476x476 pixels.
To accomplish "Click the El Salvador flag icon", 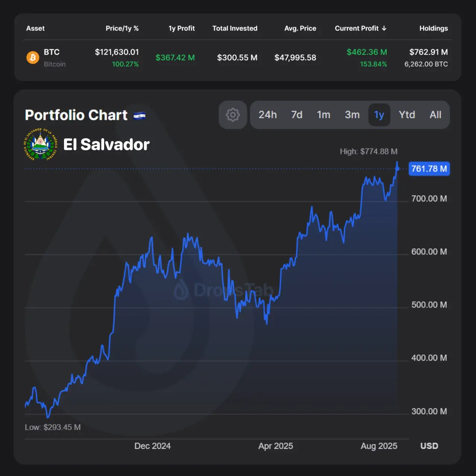I will coord(139,116).
